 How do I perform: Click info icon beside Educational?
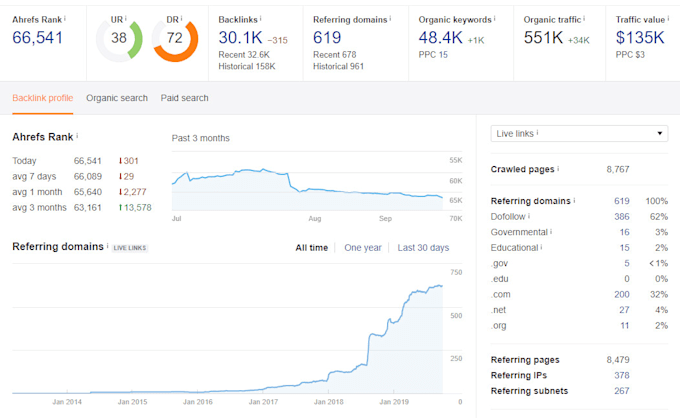[x=541, y=247]
